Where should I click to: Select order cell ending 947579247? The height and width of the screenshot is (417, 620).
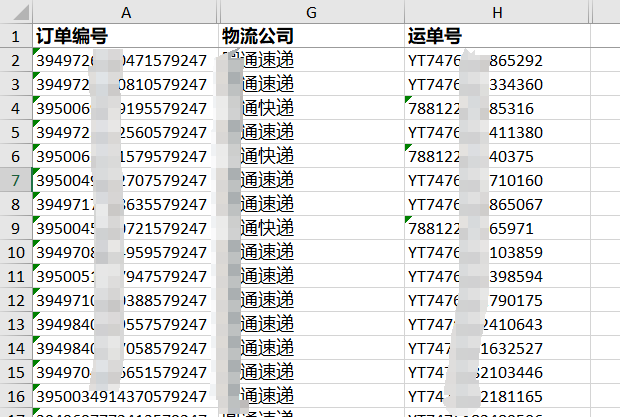(125, 276)
